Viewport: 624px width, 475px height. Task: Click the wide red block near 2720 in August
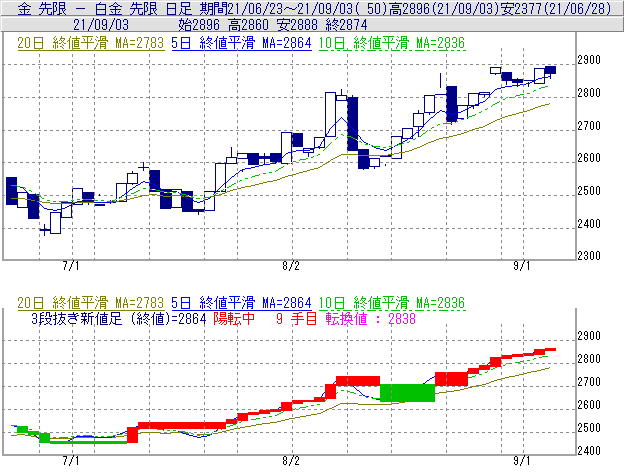358,381
